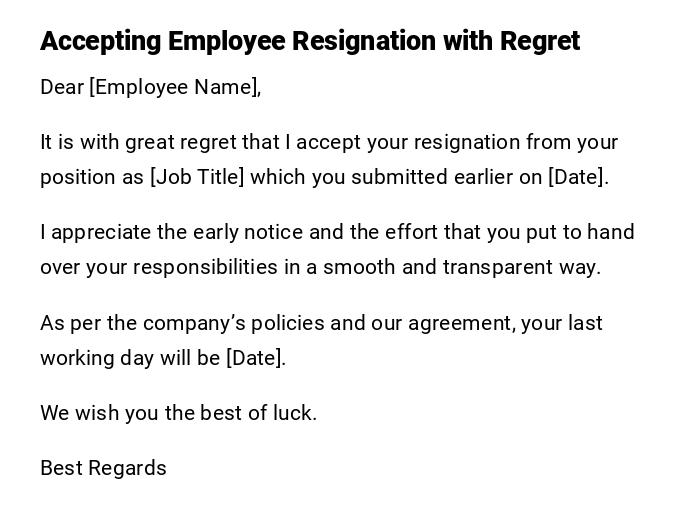Click the [Job Title] placeholder
700x530 pixels.
coord(196,177)
